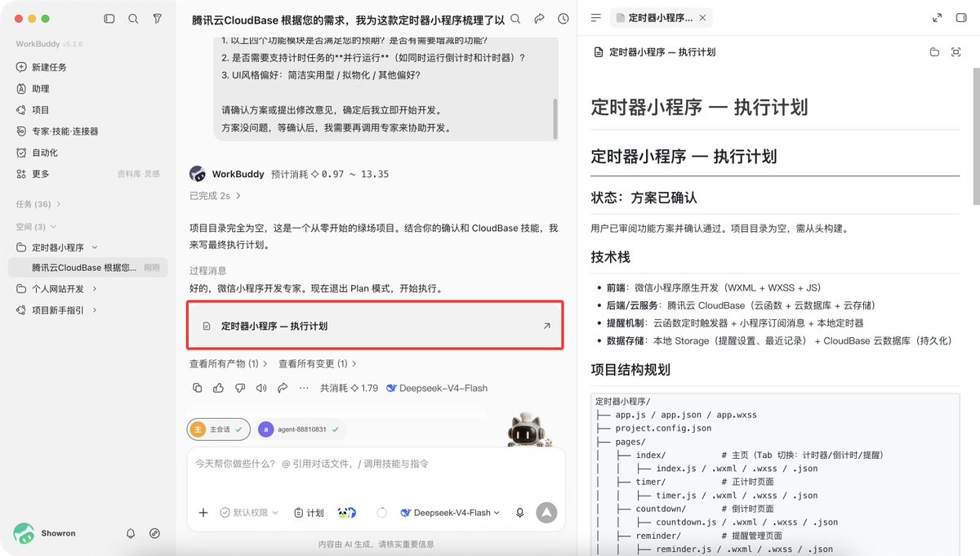Toggle the 计划 plan mode
The image size is (980, 556).
[x=309, y=513]
